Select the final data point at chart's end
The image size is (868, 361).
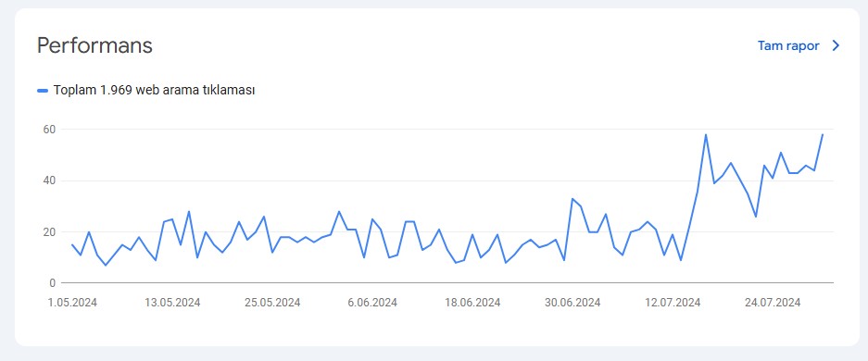(823, 134)
